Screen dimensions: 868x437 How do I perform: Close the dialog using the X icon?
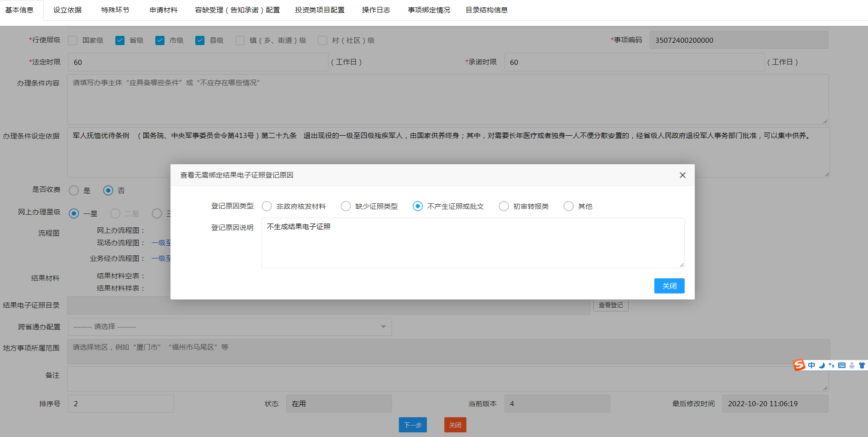[x=682, y=175]
